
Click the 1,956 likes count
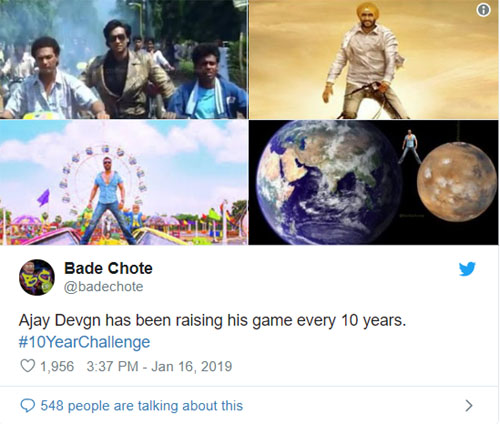(x=57, y=366)
